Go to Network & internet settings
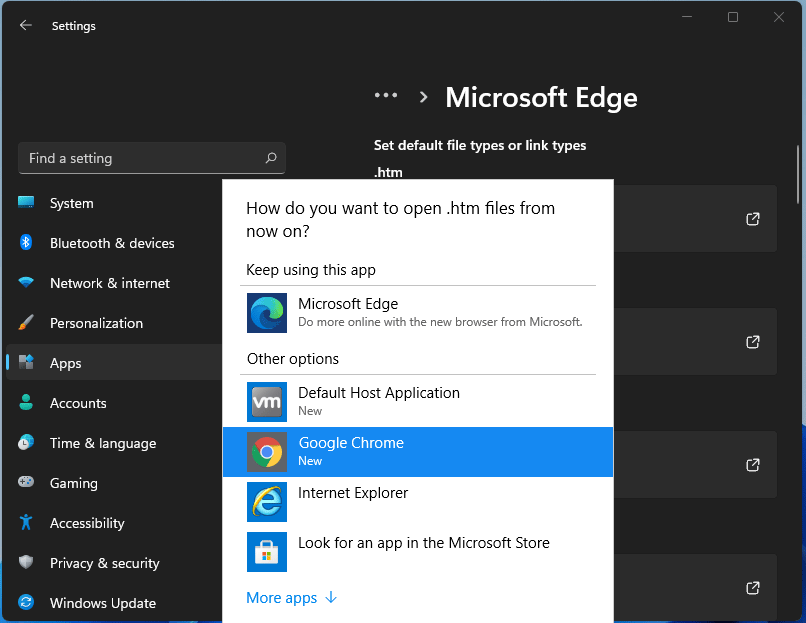The width and height of the screenshot is (806, 623). [114, 283]
